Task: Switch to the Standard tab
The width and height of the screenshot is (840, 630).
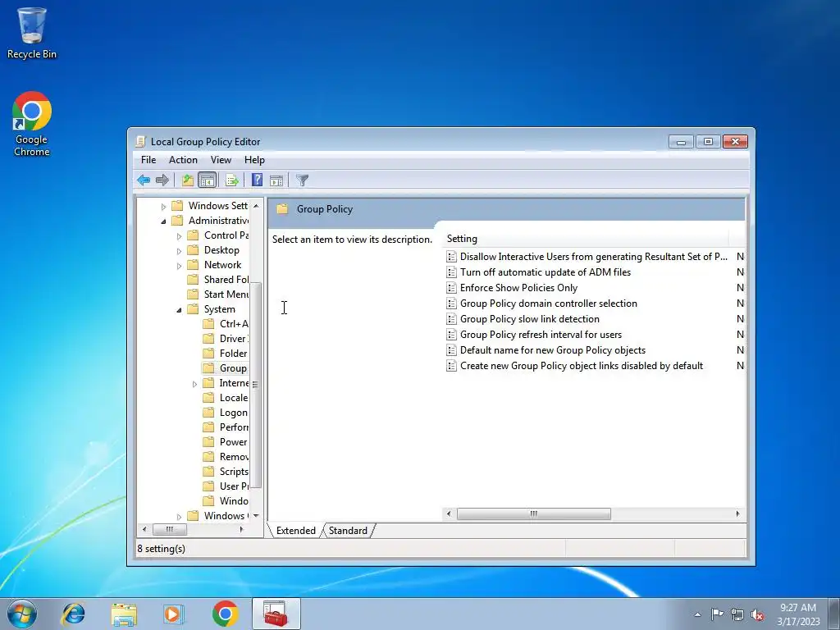Action: pyautogui.click(x=348, y=531)
